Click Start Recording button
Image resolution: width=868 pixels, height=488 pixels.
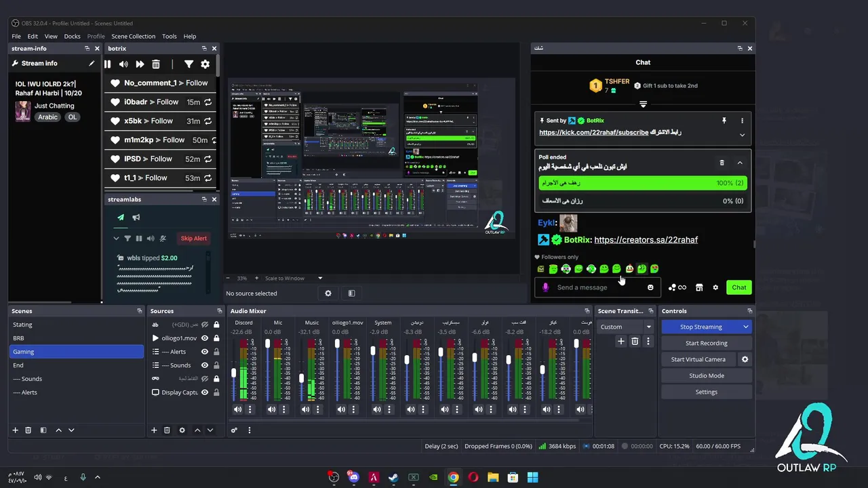(x=706, y=343)
